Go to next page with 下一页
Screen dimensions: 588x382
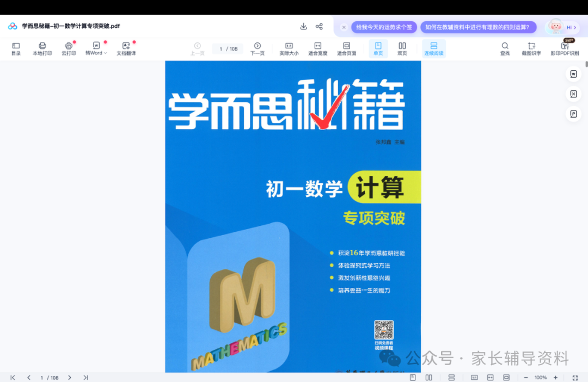pos(257,49)
